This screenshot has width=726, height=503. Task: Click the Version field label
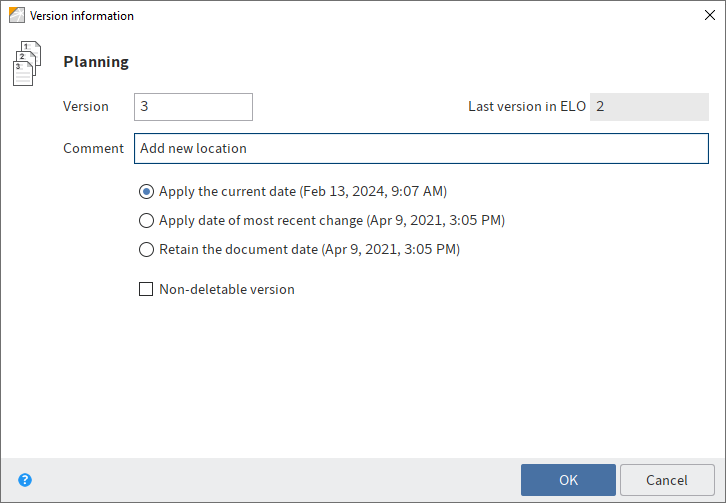[x=86, y=107]
